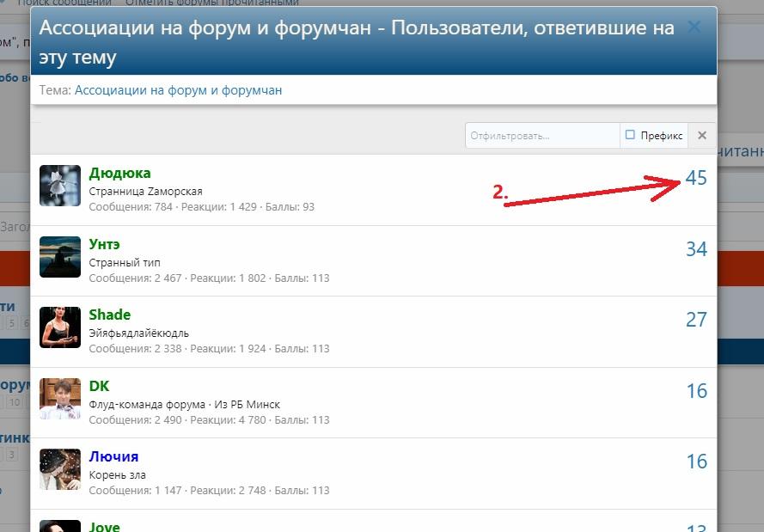Click Баллы: 113 in Shade's row
This screenshot has width=764, height=532.
coord(303,349)
